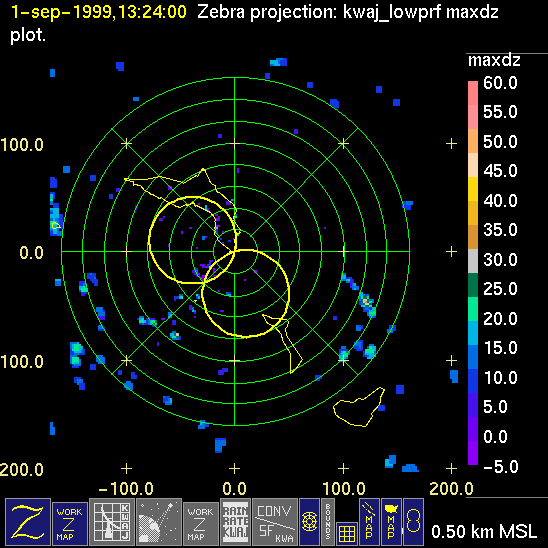Image resolution: width=548 pixels, height=548 pixels.
Task: Click the yellow grid overlay icon
Action: tap(347, 534)
